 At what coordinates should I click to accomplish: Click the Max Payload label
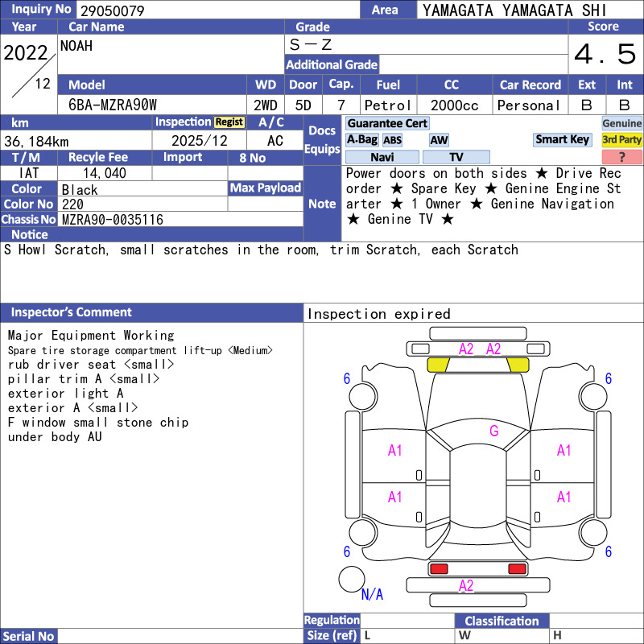click(266, 188)
